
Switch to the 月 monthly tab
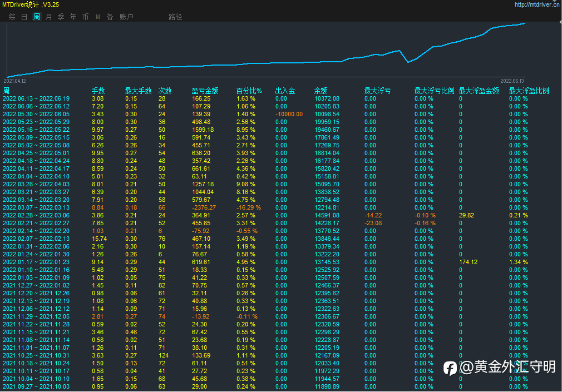tap(49, 17)
